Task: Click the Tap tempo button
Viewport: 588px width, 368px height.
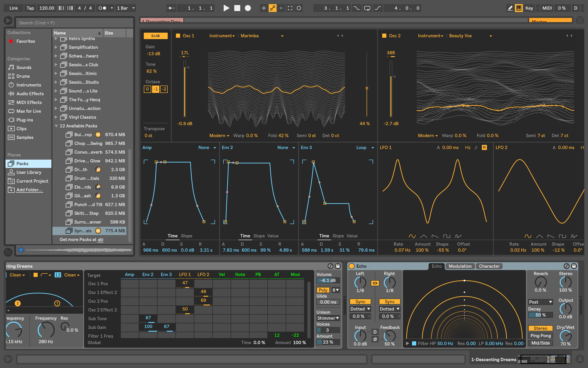Action: point(30,8)
